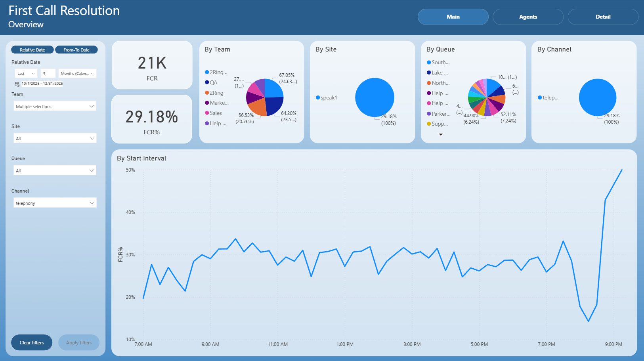The height and width of the screenshot is (361, 644).
Task: Select the Lake legend marker in By Queue
Action: click(x=429, y=73)
